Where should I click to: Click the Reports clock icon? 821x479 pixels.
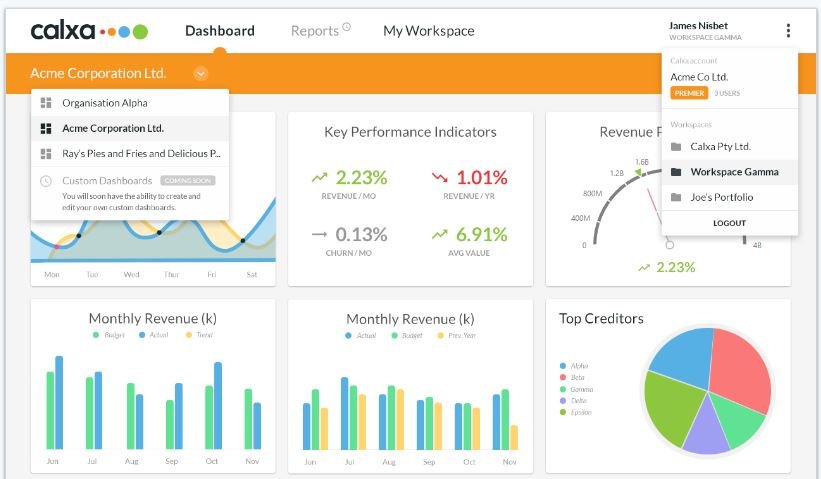point(347,27)
